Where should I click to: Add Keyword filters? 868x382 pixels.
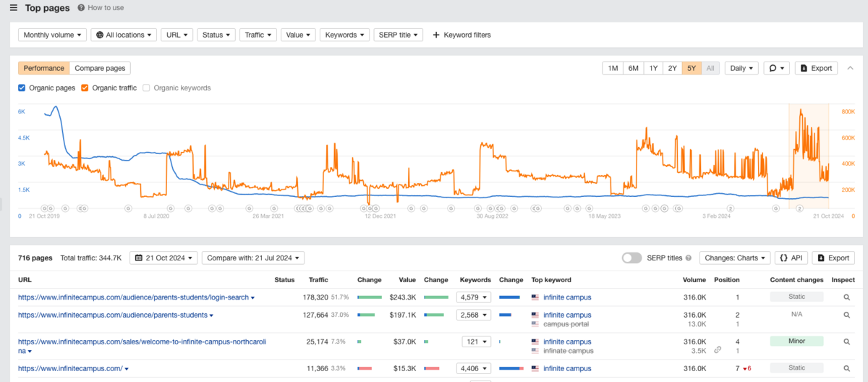point(461,35)
